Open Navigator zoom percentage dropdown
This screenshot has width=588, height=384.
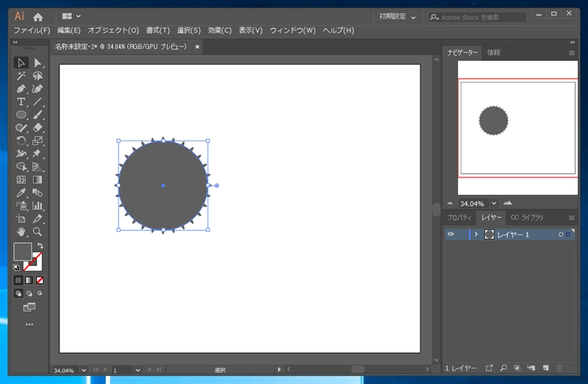[x=494, y=204]
